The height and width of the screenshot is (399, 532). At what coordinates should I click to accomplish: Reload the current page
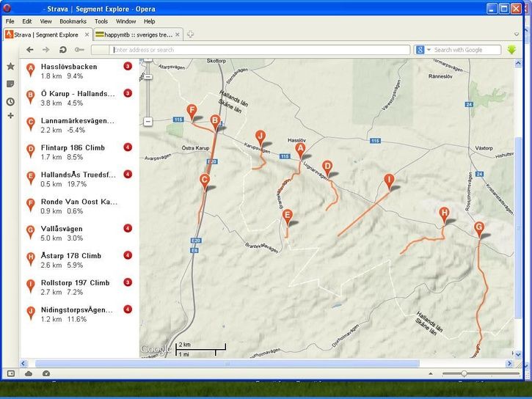(63, 50)
